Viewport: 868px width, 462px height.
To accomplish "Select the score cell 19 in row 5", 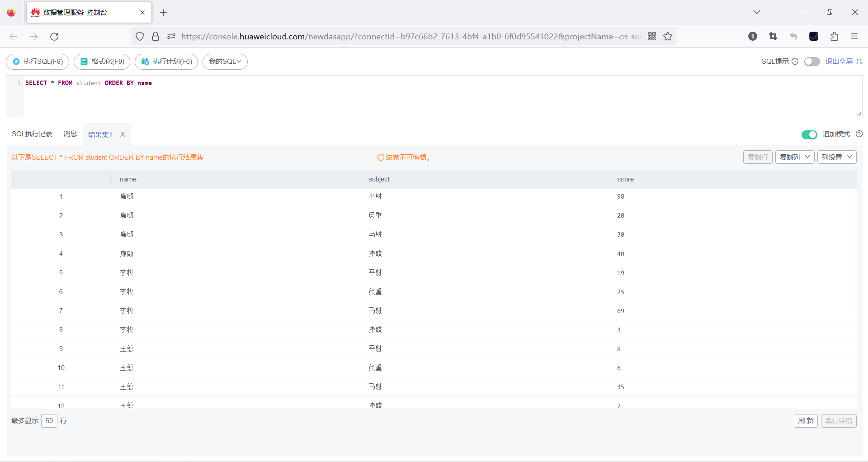I will pyautogui.click(x=732, y=273).
